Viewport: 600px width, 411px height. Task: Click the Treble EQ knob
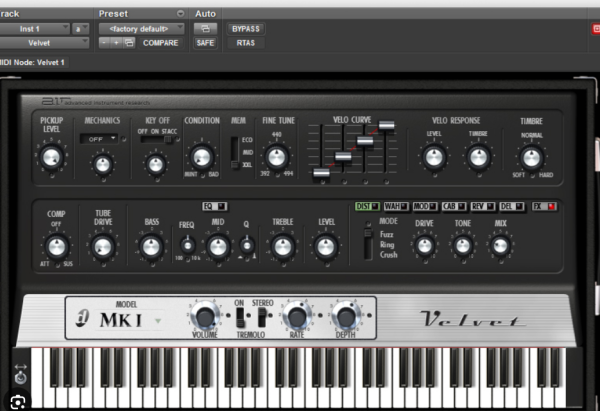(282, 246)
